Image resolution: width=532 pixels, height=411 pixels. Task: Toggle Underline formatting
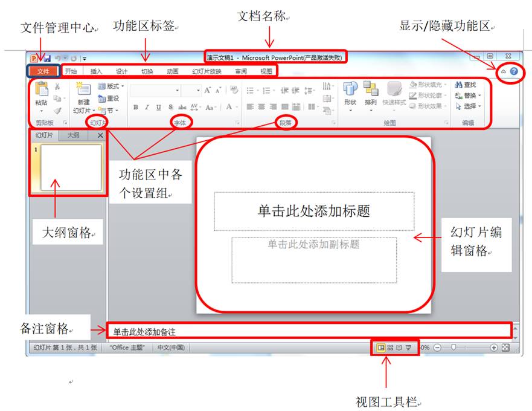158,108
